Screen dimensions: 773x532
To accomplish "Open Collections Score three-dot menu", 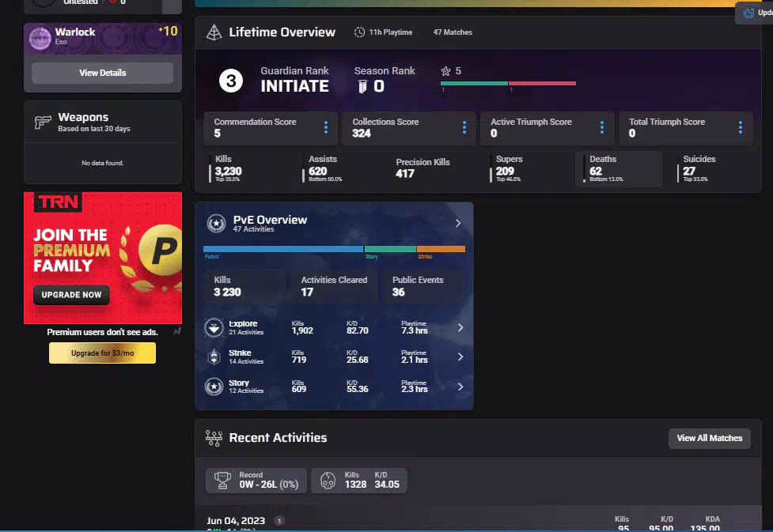I will 464,127.
